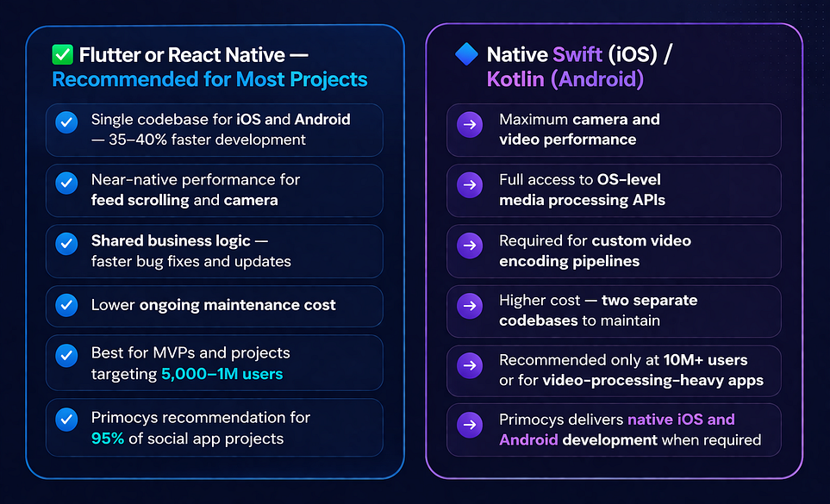
Task: Click 'media processing APIs' text
Action: pos(583,201)
